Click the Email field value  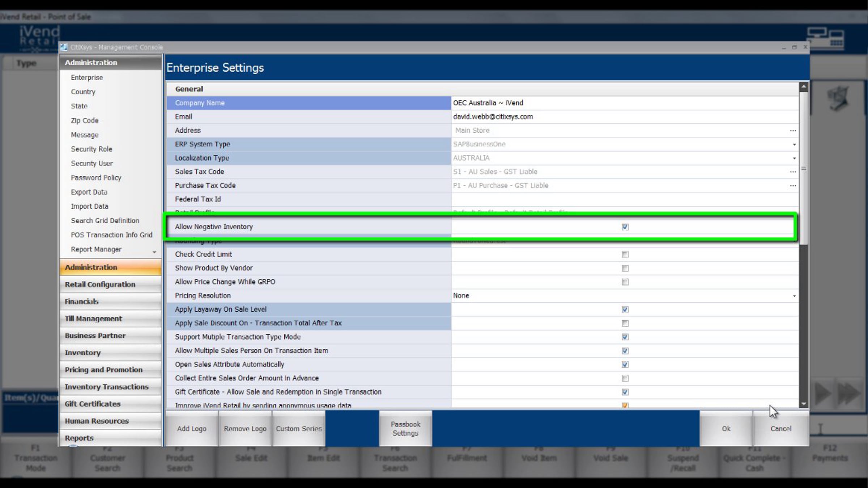[x=493, y=117]
